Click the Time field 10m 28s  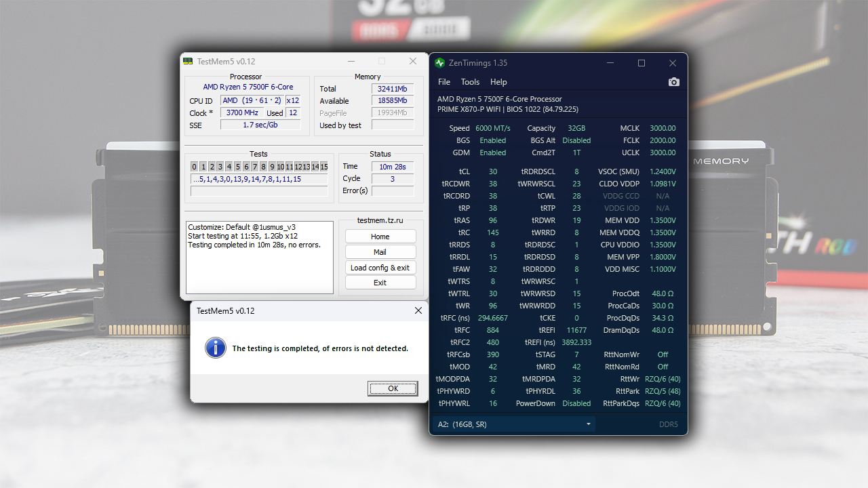tap(393, 167)
